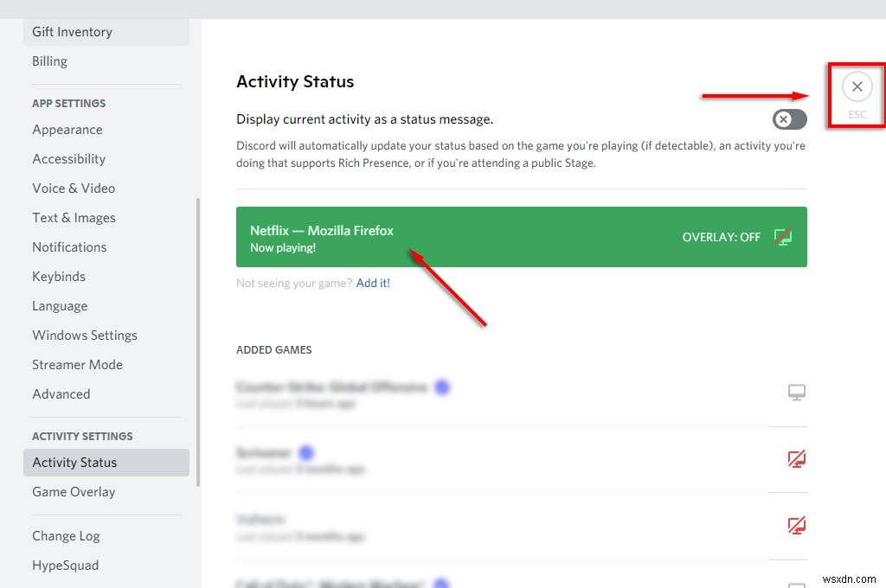Click the crossed-out overlay icon on third game
Screen dimensions: 886x588
795,525
